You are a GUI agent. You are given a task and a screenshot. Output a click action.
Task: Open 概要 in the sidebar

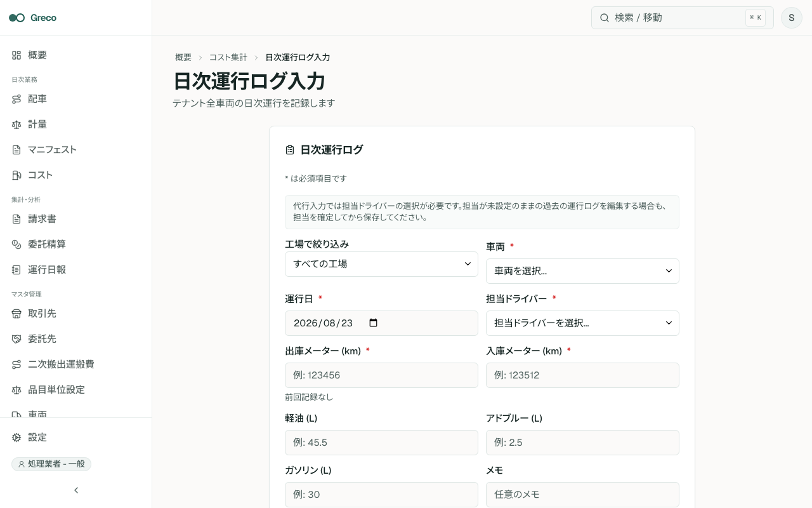tap(75, 55)
